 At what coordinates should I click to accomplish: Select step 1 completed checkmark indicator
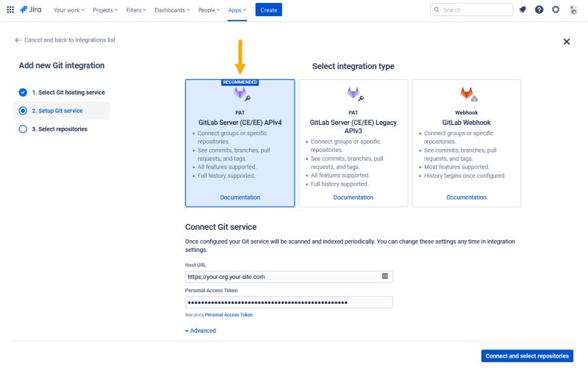coord(23,93)
